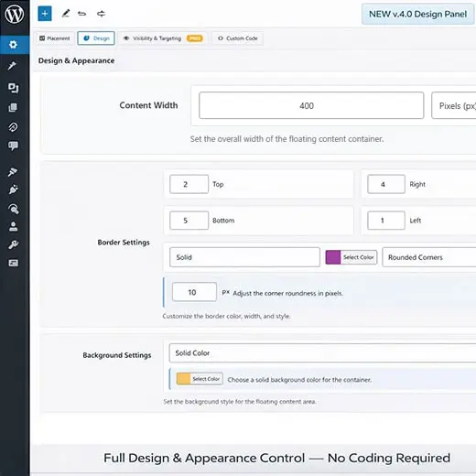
Task: Click the WordPress logo icon
Action: point(14,14)
